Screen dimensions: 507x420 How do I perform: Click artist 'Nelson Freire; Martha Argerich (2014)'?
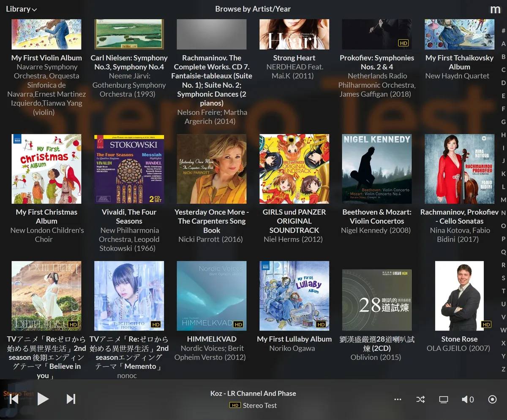click(212, 117)
